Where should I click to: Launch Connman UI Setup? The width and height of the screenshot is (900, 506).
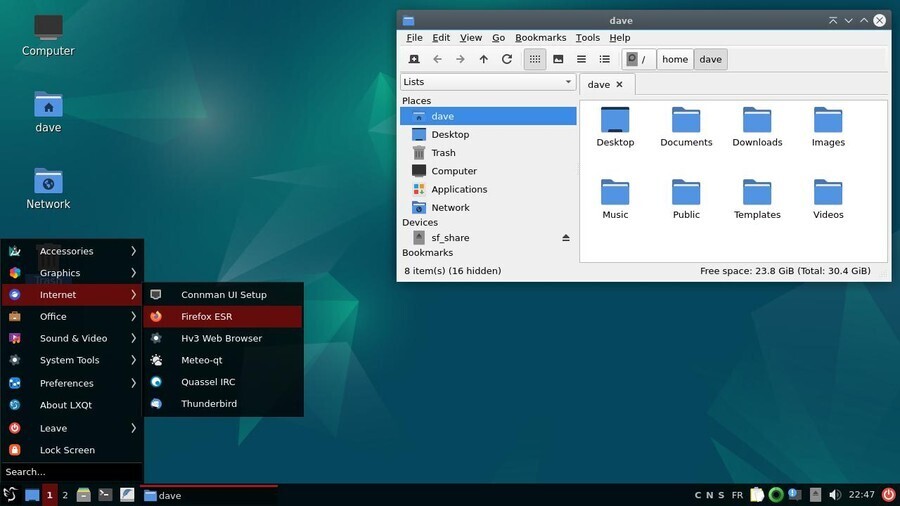click(223, 294)
